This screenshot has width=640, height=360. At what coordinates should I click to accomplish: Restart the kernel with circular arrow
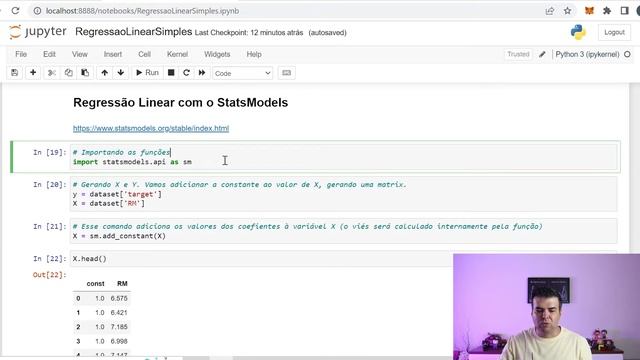coord(186,73)
